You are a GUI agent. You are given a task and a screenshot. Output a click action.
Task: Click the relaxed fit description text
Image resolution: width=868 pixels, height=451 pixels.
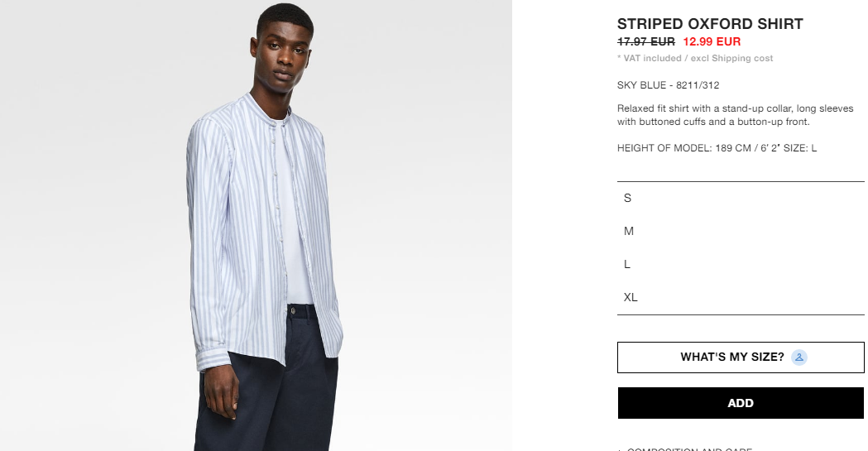[735, 115]
